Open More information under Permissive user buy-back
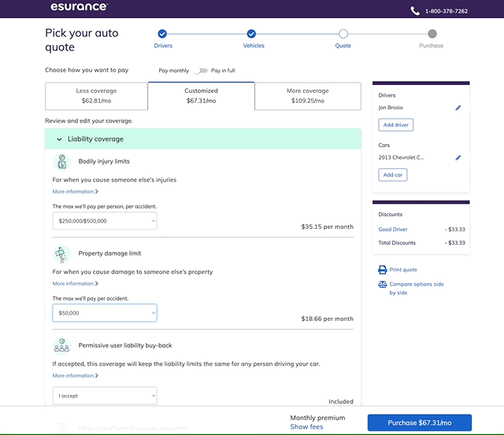 pos(76,375)
